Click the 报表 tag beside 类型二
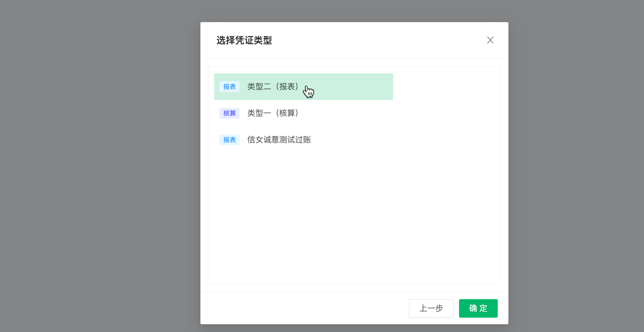The image size is (644, 332). tap(230, 87)
